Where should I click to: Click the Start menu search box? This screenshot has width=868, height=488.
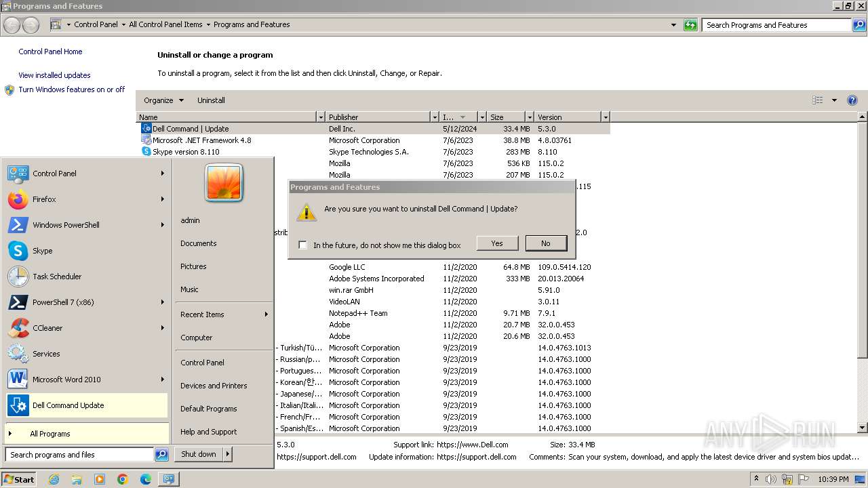pos(79,455)
